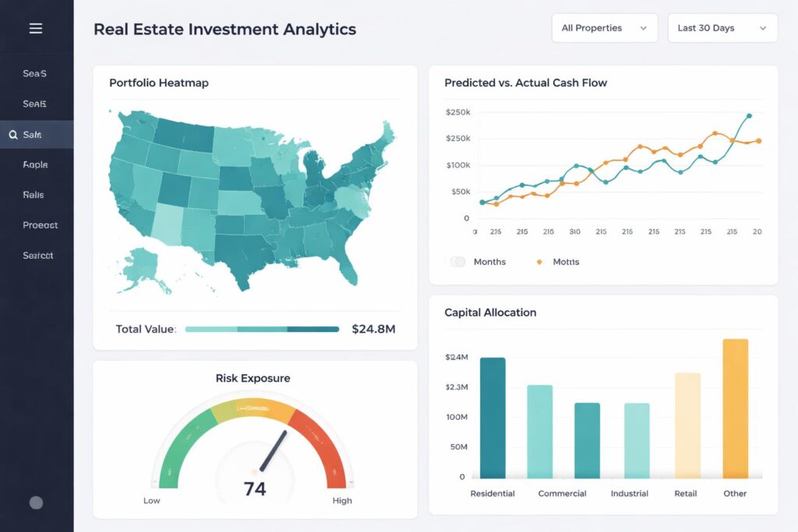Open the All Properties dropdown
The width and height of the screenshot is (798, 532).
click(604, 27)
